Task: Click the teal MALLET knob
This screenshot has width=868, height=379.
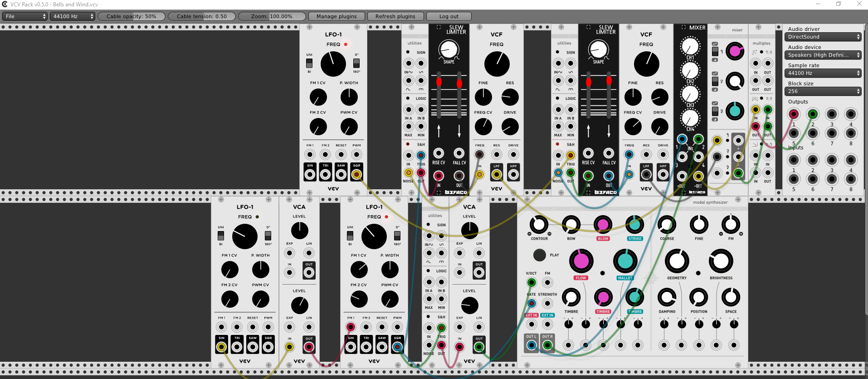Action: (625, 261)
